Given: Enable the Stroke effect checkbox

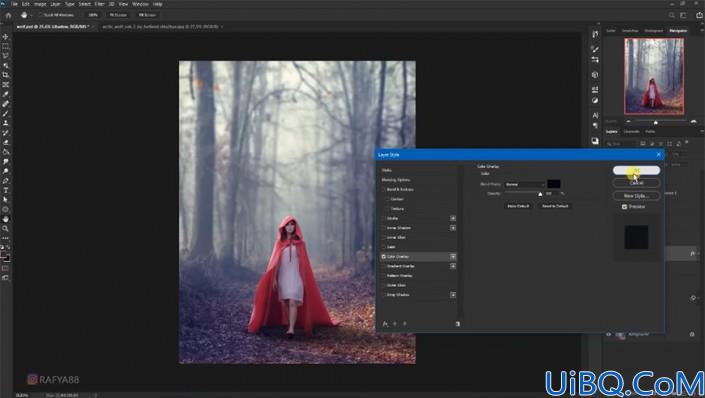Looking at the screenshot, I should [x=384, y=218].
